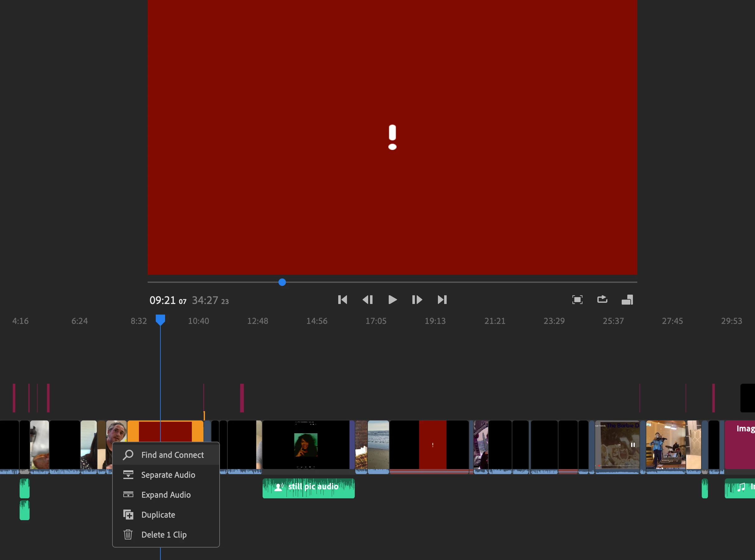Click Delete 1 Clip option
Viewport: 755px width, 560px height.
(x=164, y=534)
